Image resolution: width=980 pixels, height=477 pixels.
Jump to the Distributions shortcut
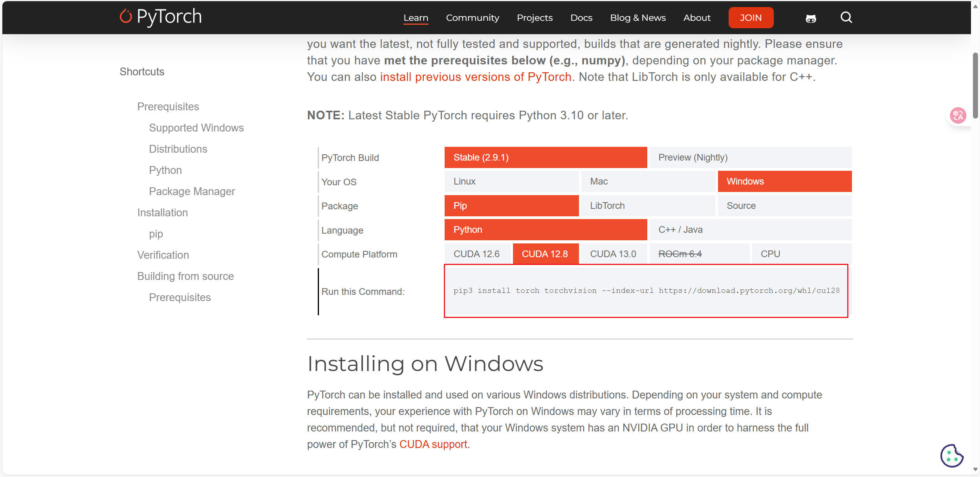[178, 149]
